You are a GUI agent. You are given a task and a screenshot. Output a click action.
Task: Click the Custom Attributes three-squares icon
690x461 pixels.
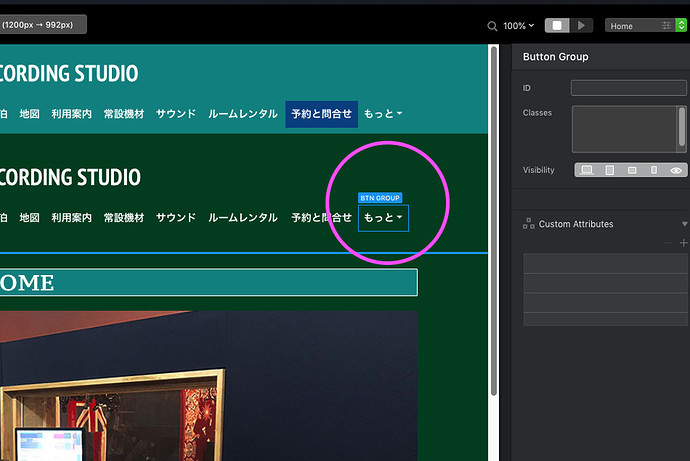point(529,224)
